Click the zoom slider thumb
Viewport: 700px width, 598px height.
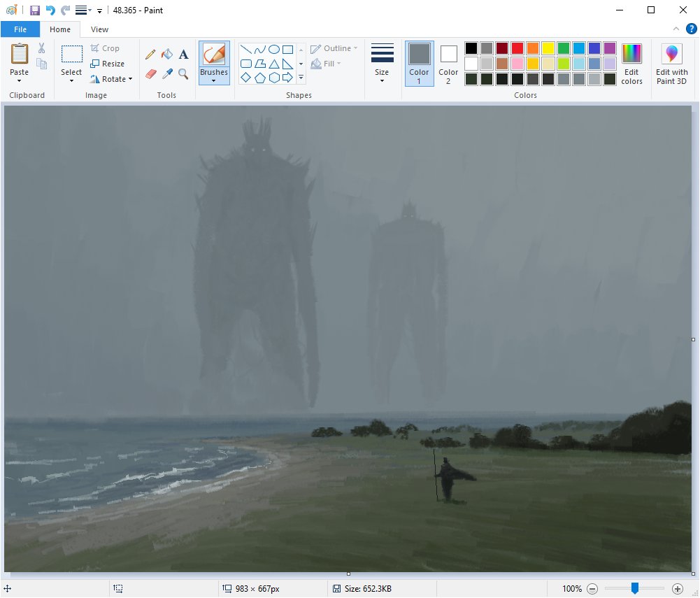coord(634,589)
